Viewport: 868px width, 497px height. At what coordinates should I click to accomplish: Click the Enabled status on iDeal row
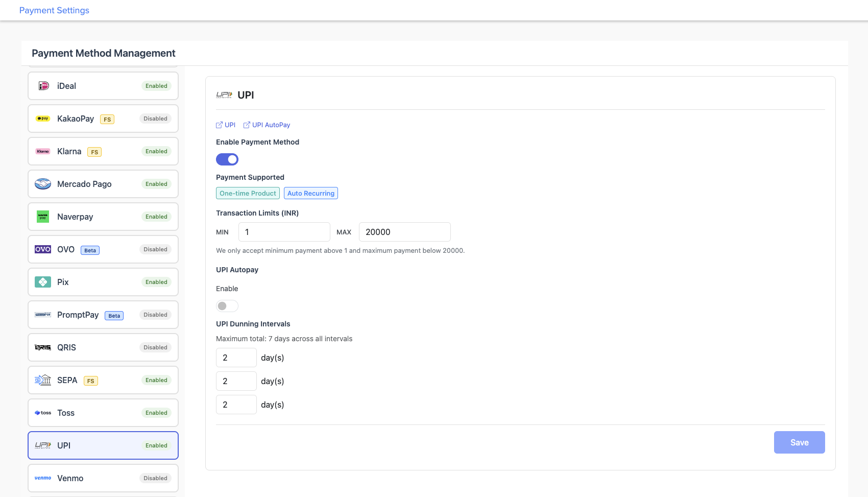[156, 86]
